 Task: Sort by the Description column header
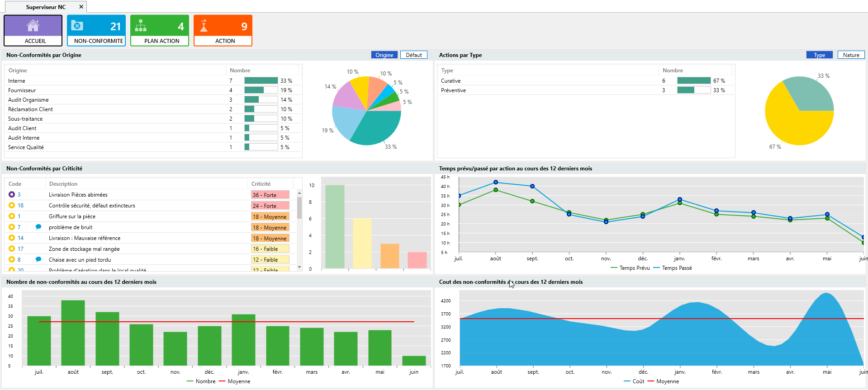[147, 183]
